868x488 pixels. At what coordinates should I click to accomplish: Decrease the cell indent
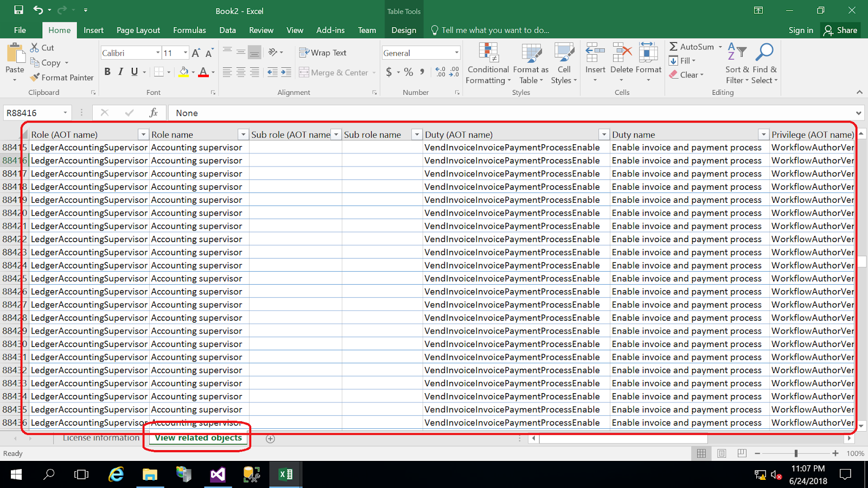[x=272, y=72]
